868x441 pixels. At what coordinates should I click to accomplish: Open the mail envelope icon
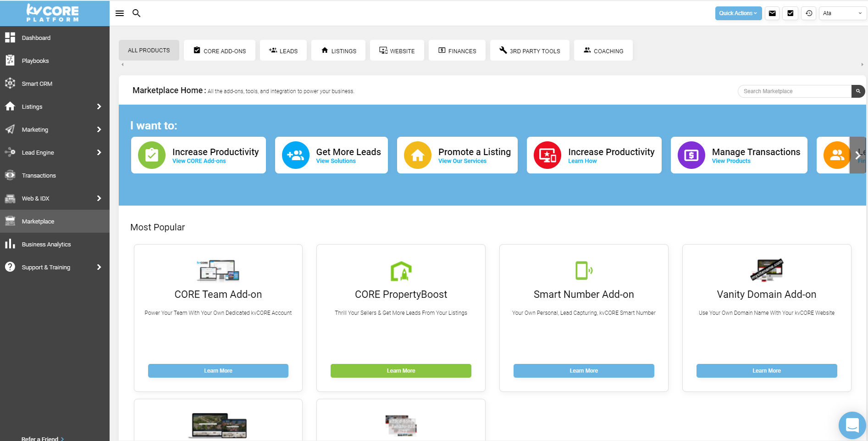pos(772,13)
